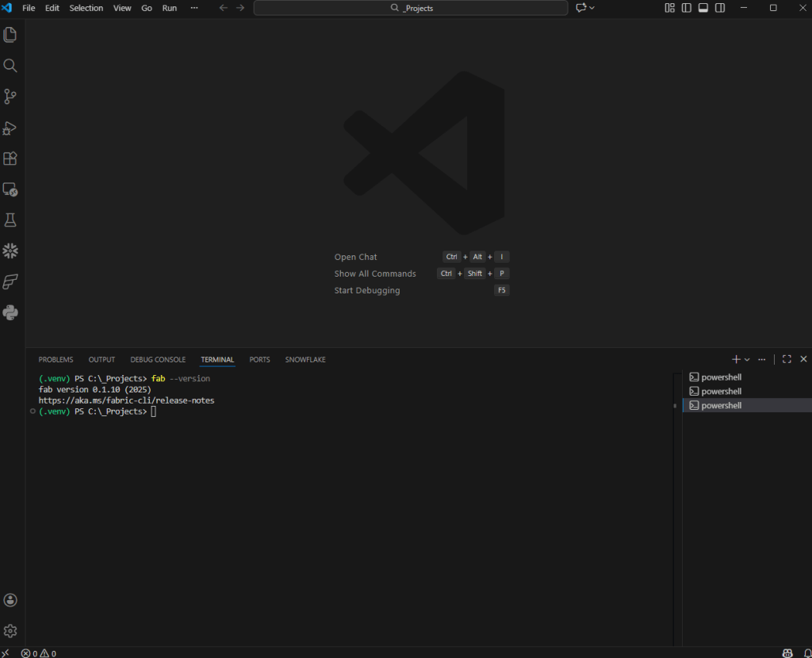Toggle the primary side bar visibility
812x658 pixels.
[x=687, y=8]
